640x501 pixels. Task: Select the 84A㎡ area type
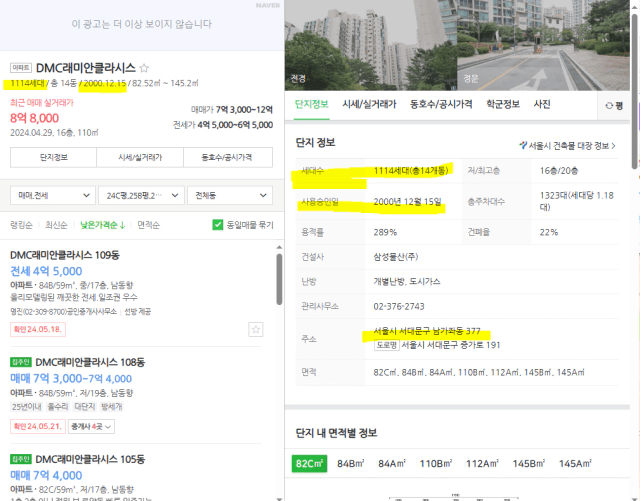pos(391,464)
